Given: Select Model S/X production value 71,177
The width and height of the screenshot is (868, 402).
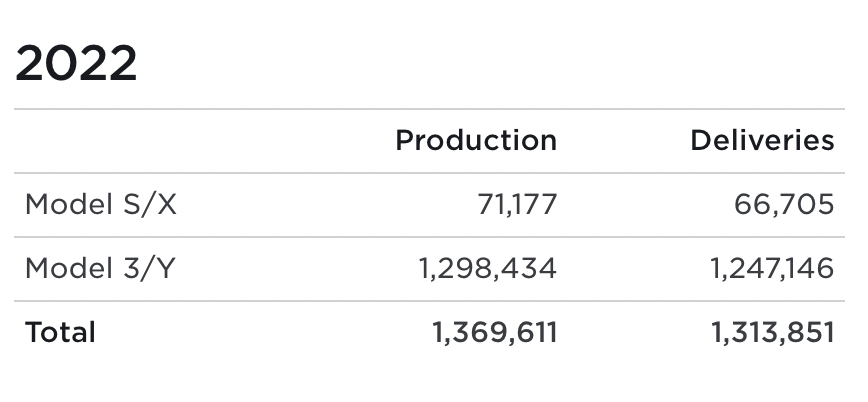Looking at the screenshot, I should point(517,204).
